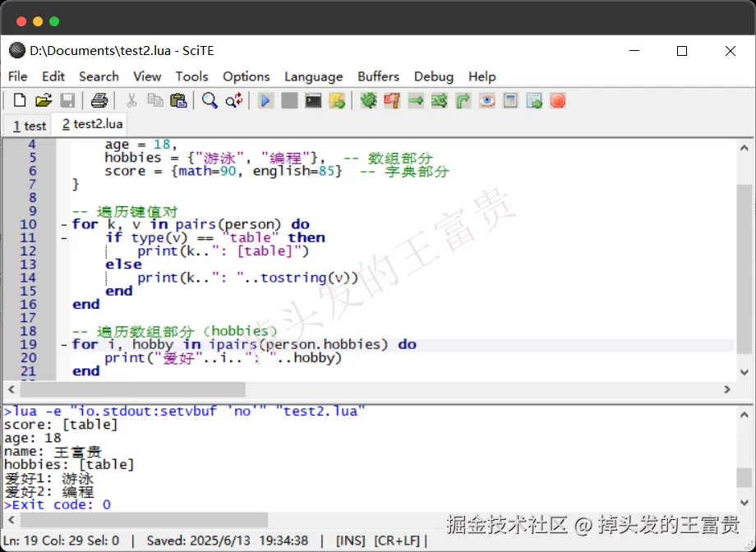Open the Debug menu
Image resolution: width=756 pixels, height=552 pixels.
click(433, 76)
